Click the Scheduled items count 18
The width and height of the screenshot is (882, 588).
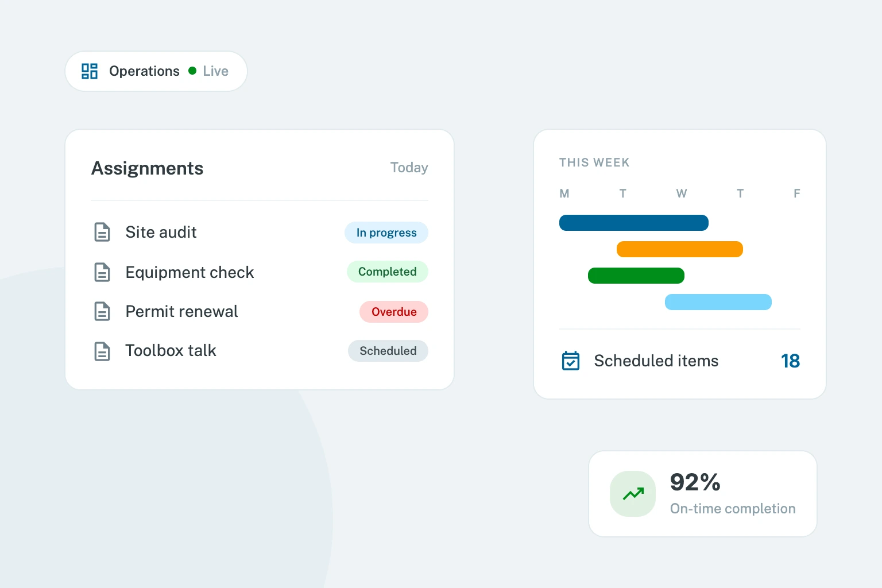pyautogui.click(x=791, y=361)
